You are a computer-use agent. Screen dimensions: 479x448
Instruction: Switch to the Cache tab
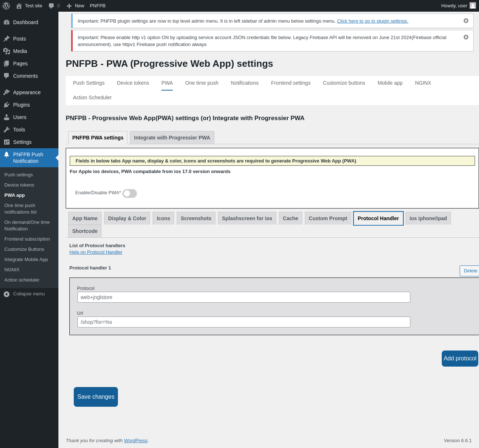tap(291, 218)
